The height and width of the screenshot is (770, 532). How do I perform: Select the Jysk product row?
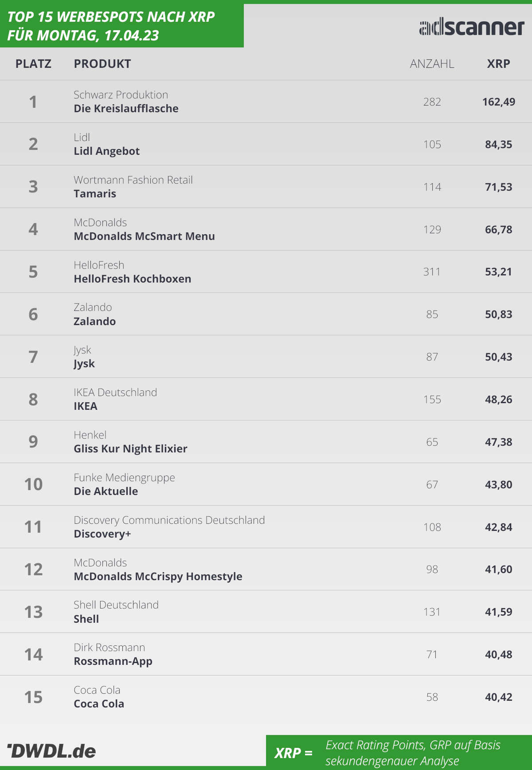[266, 357]
